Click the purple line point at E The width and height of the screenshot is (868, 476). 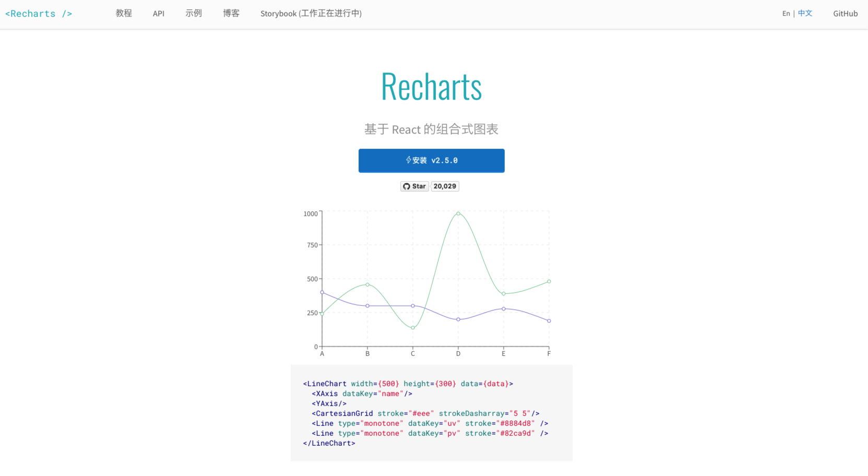504,308
